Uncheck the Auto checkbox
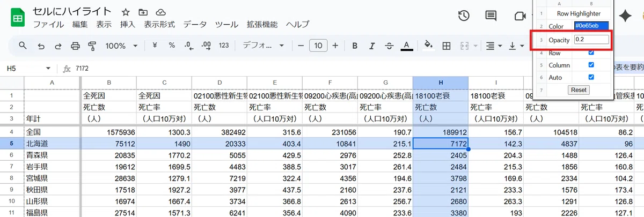 pyautogui.click(x=591, y=77)
